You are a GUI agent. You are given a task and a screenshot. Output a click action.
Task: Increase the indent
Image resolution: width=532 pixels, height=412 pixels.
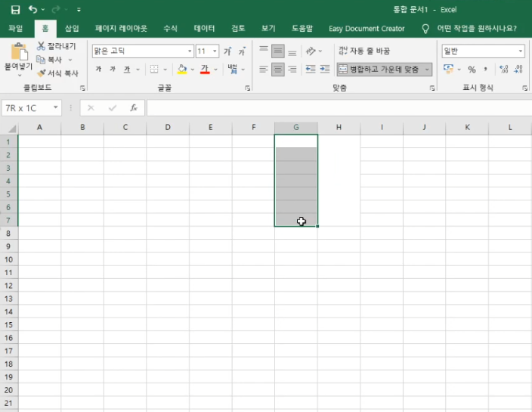pos(325,70)
